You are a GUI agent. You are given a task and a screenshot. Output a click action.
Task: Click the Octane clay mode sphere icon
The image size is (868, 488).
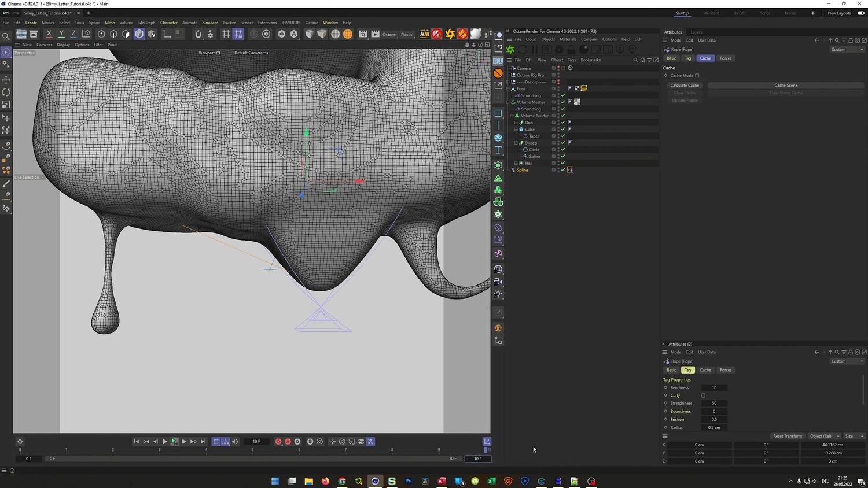tap(584, 50)
